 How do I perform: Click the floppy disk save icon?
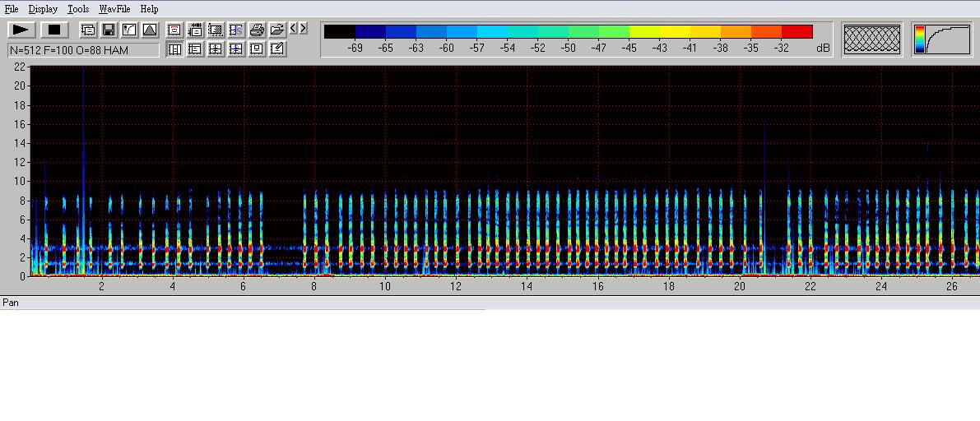(x=109, y=30)
